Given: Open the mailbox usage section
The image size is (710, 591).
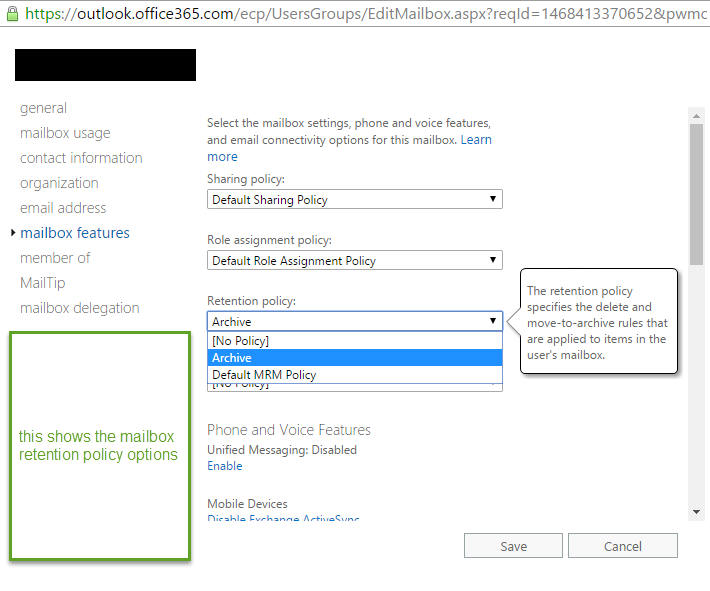Looking at the screenshot, I should (65, 133).
